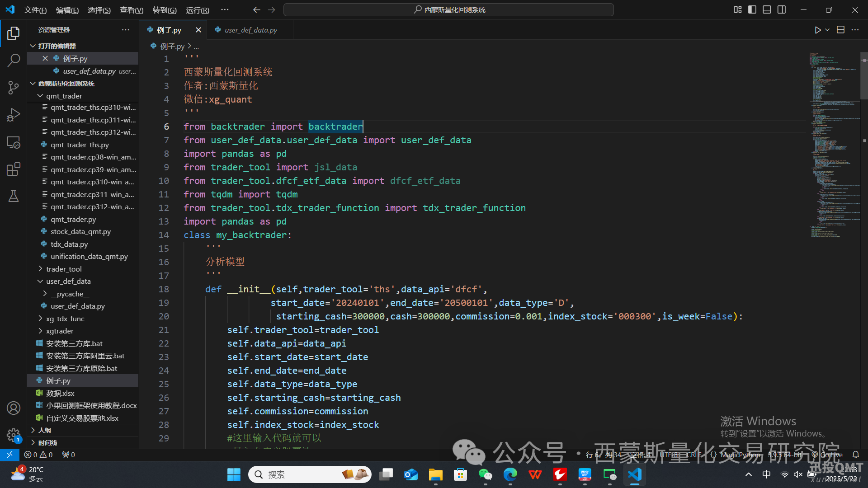The image size is (868, 488).
Task: Run the Python file with play icon
Action: (817, 30)
